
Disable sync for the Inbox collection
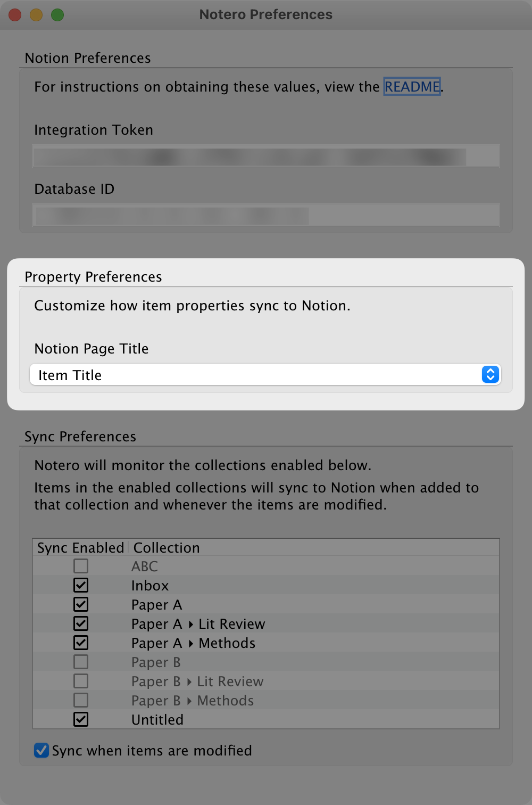80,585
